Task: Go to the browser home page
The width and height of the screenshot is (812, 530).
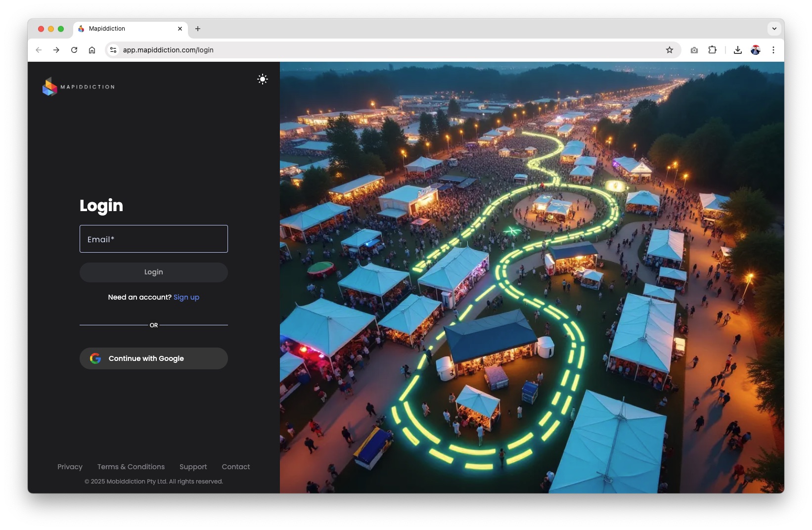Action: point(92,50)
